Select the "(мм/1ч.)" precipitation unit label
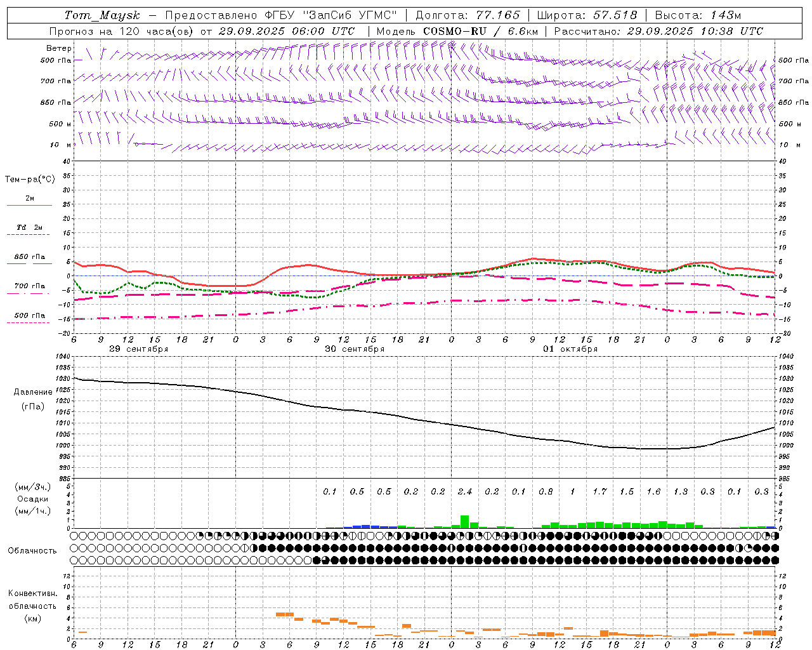The width and height of the screenshot is (812, 650). tap(33, 511)
